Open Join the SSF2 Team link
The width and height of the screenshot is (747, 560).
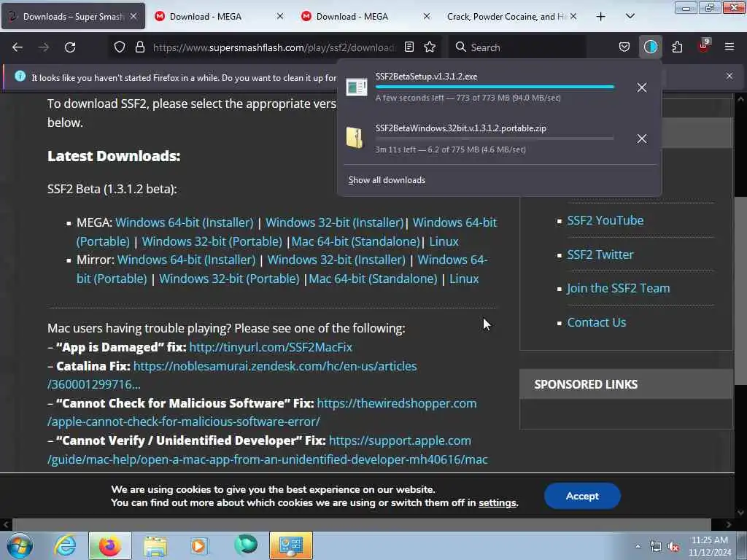(619, 288)
